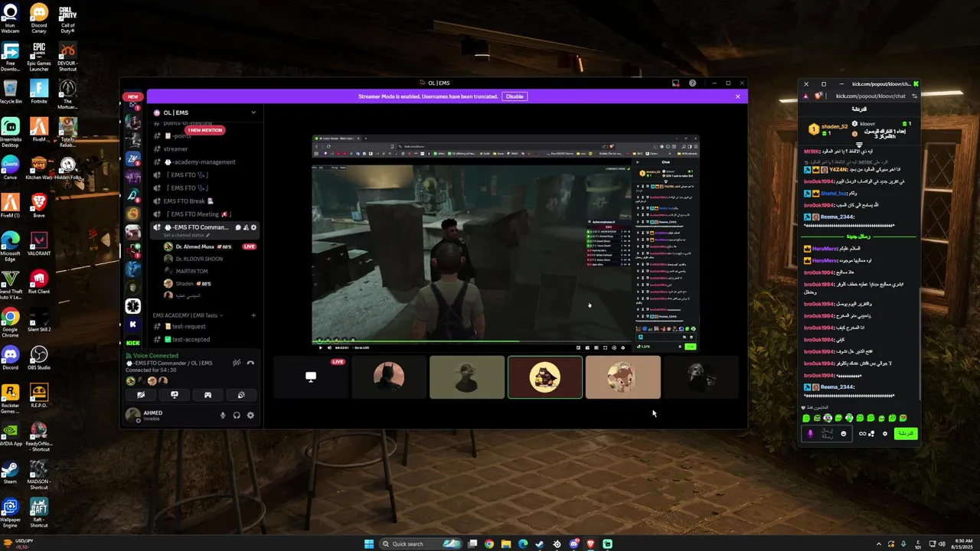Open Windows Start menu
Screen dimensions: 980x551
pos(368,544)
